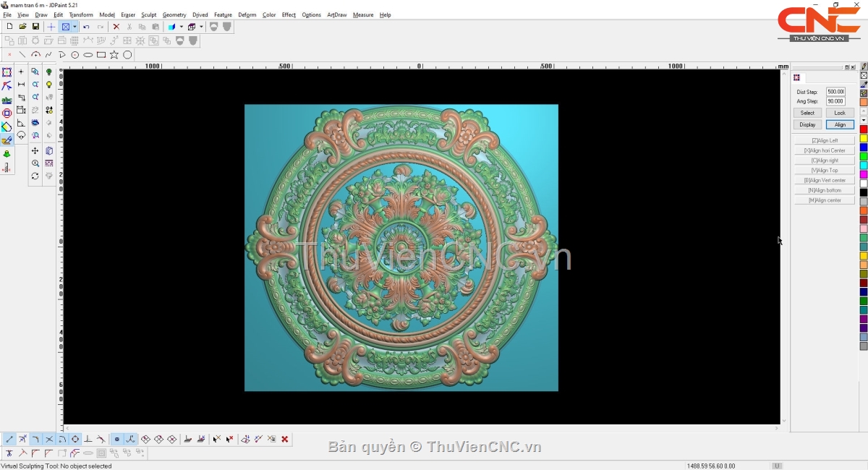Open the wireframe box dropdown arrow
Image resolution: width=868 pixels, height=470 pixels.
(x=201, y=27)
